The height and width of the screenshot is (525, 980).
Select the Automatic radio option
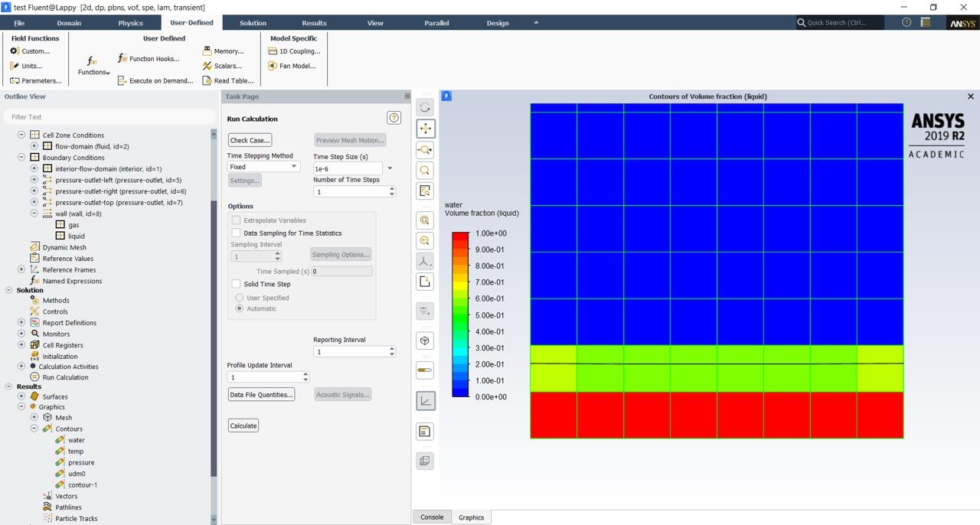point(240,308)
